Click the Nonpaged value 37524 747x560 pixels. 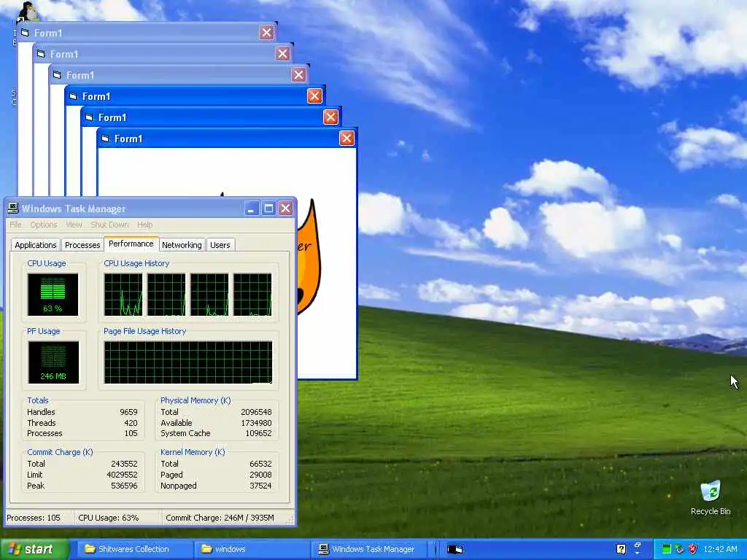[260, 486]
